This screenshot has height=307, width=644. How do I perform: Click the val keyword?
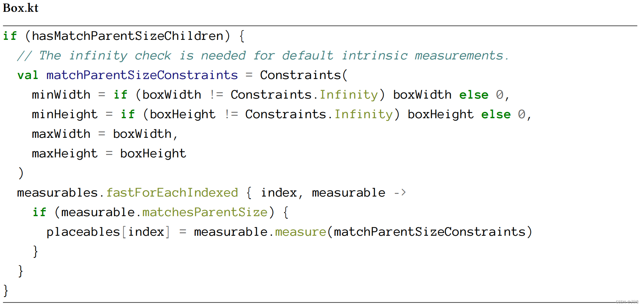click(x=28, y=75)
